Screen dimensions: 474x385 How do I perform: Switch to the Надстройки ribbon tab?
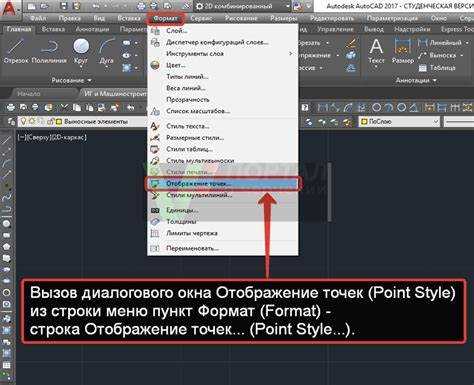[x=412, y=29]
